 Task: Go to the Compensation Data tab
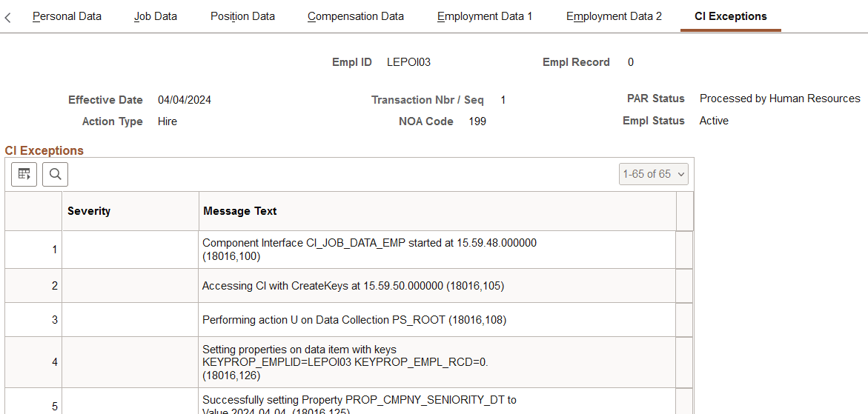356,16
